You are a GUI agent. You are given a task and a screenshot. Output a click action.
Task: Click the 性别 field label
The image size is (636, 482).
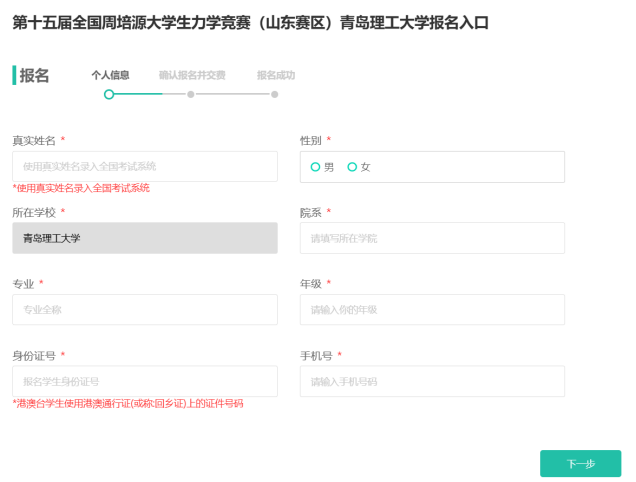311,140
